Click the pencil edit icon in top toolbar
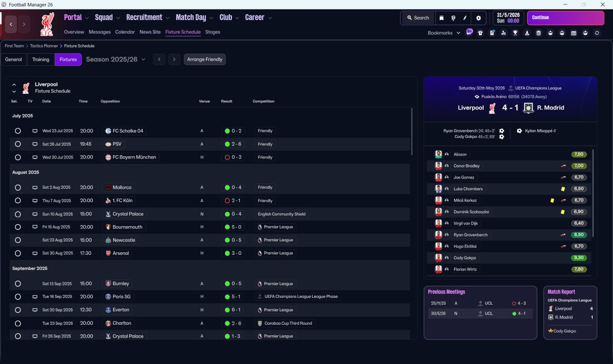The height and width of the screenshot is (364, 613). click(x=465, y=18)
